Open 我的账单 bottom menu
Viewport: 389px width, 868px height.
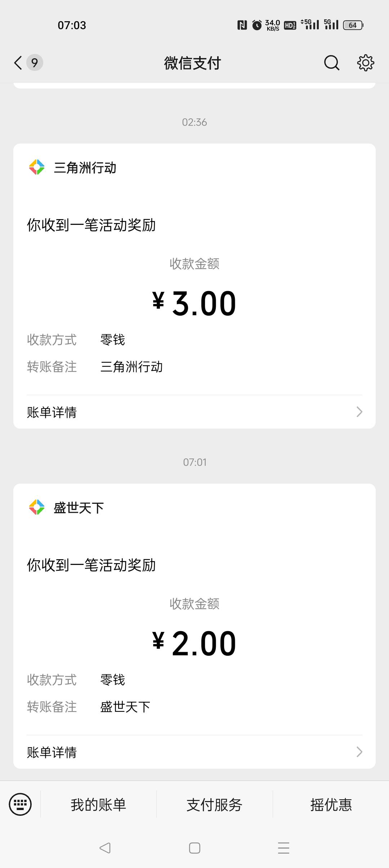click(98, 805)
